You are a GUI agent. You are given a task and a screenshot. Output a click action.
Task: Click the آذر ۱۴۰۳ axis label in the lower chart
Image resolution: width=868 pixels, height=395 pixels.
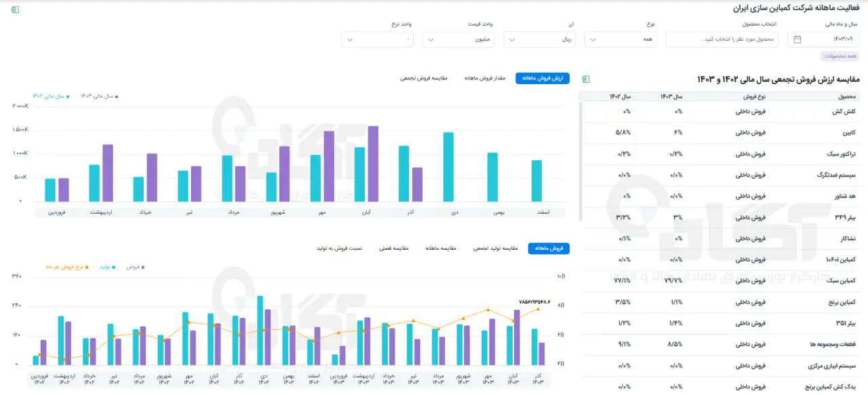(x=537, y=379)
